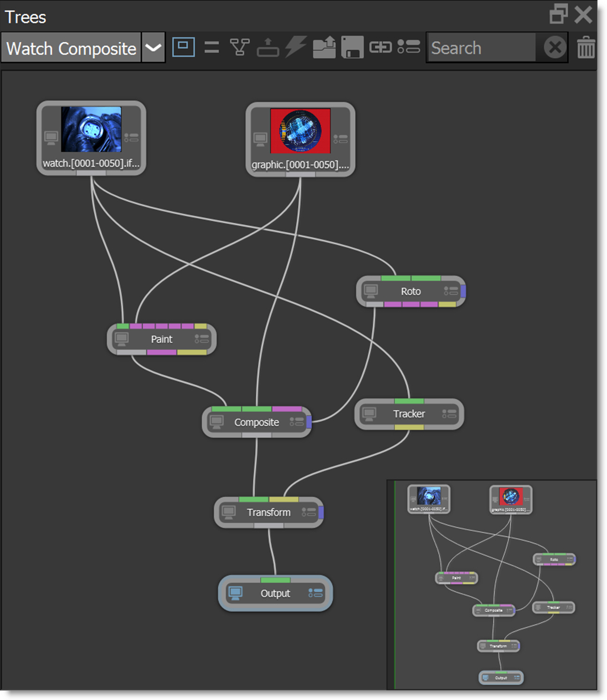607x700 pixels.
Task: Toggle the viewer monitor icon on Output node
Action: (235, 593)
